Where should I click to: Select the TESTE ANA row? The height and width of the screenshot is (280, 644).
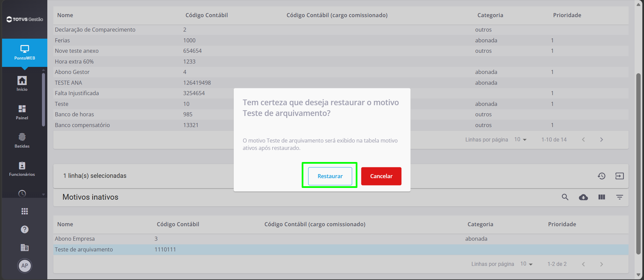coord(341,83)
